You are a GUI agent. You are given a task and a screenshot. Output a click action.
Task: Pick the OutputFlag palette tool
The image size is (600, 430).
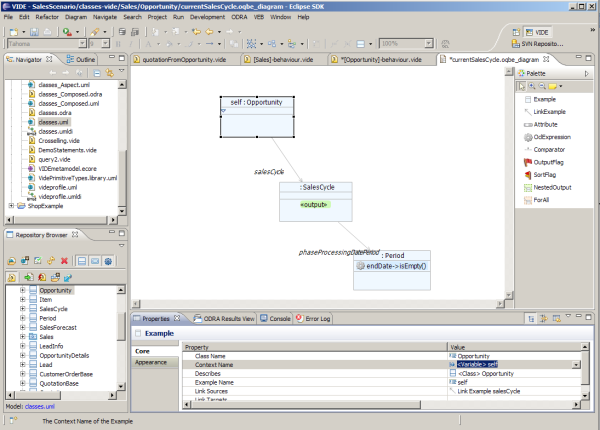click(544, 162)
